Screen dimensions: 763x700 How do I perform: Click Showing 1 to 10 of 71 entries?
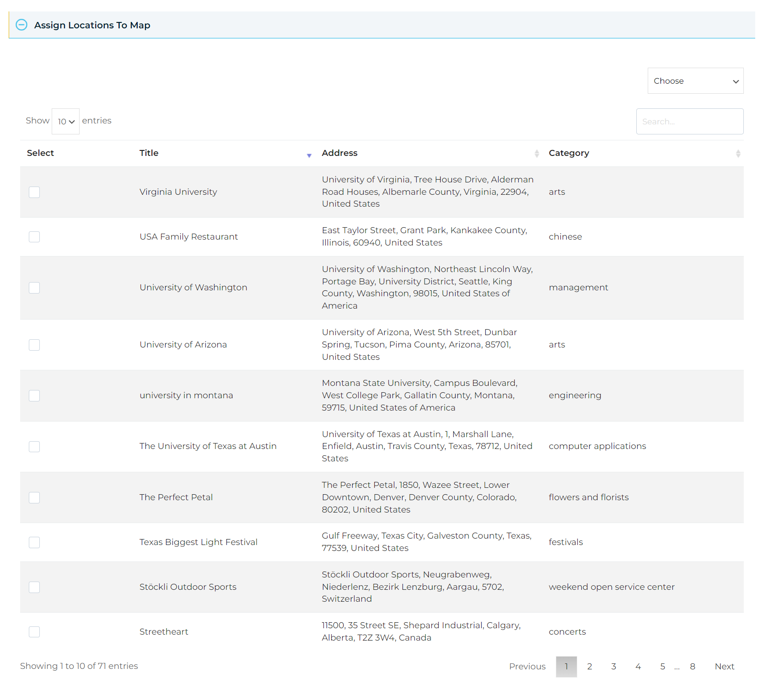point(79,666)
